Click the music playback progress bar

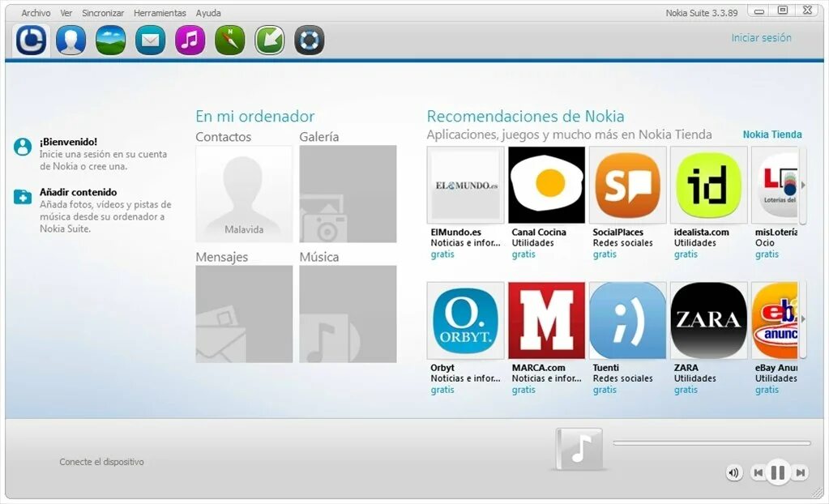point(711,443)
